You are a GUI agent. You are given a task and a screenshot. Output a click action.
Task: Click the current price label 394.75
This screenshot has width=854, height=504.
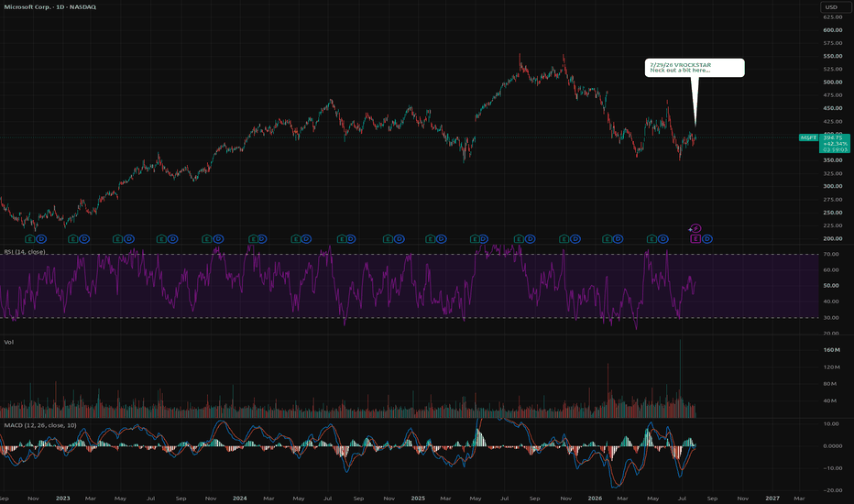tap(835, 137)
